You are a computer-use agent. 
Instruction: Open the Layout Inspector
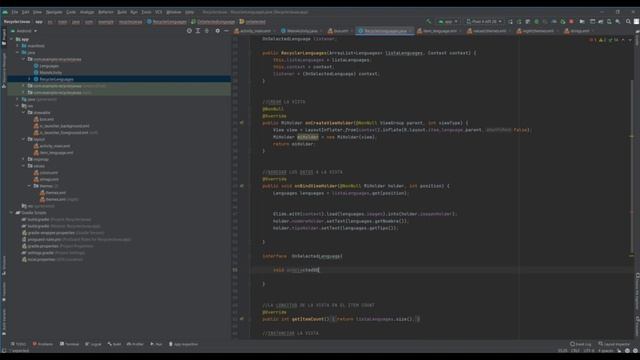(x=615, y=344)
